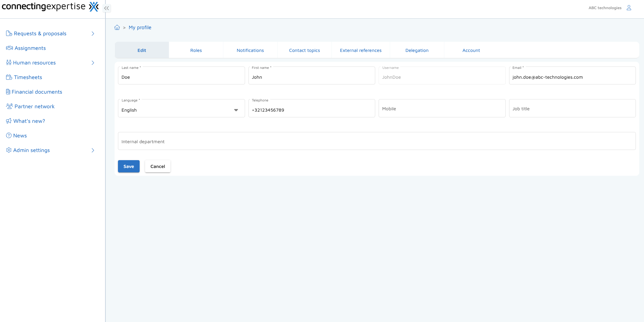644x322 pixels.
Task: Expand the Requests & proposals submenu
Action: (93, 34)
